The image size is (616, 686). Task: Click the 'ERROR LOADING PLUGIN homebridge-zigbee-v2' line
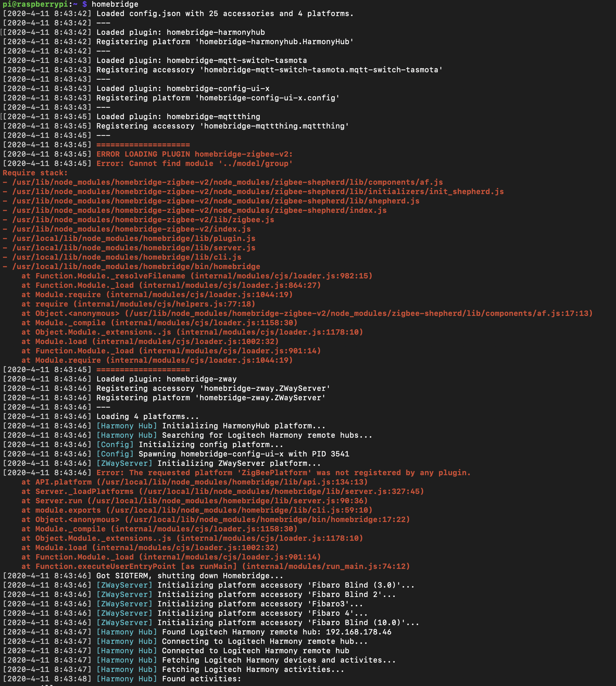coord(194,154)
